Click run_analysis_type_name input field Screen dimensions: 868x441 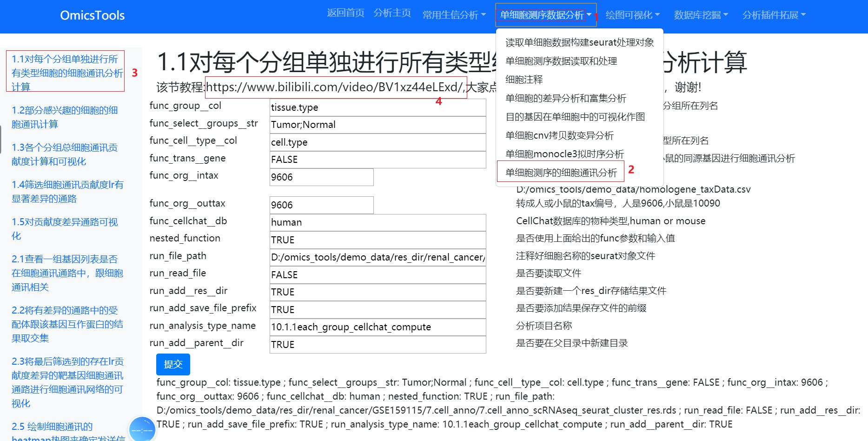tap(378, 327)
